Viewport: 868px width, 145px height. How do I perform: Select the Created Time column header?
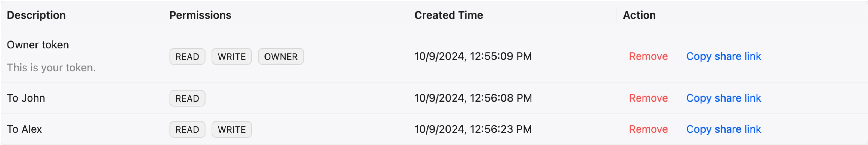coord(448,15)
